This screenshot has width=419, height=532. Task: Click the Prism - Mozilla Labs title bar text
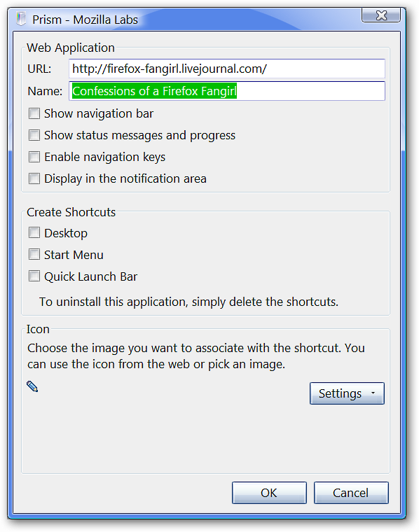(85, 20)
